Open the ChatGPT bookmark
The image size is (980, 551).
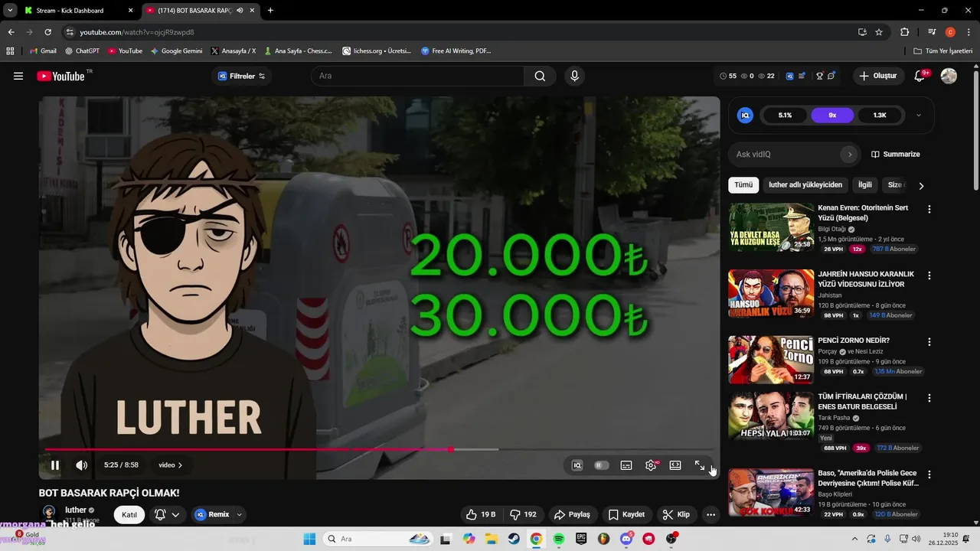pyautogui.click(x=82, y=51)
